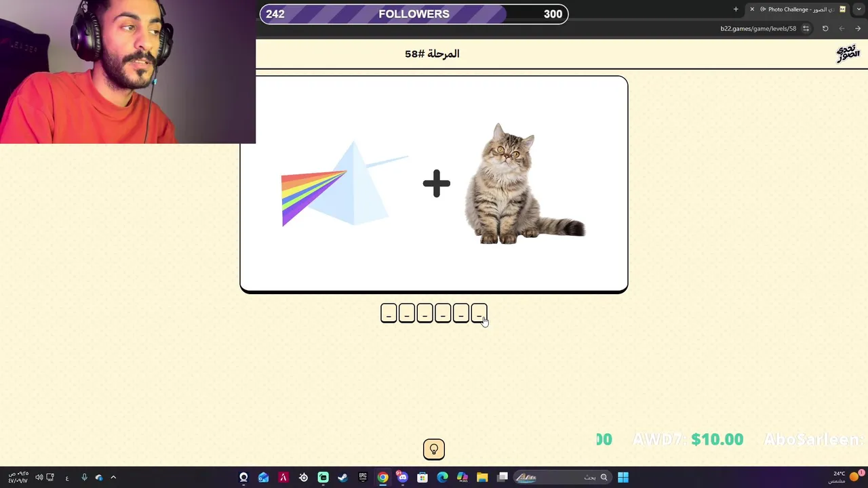Open Steam from the taskbar
This screenshot has width=868, height=488.
click(x=343, y=477)
